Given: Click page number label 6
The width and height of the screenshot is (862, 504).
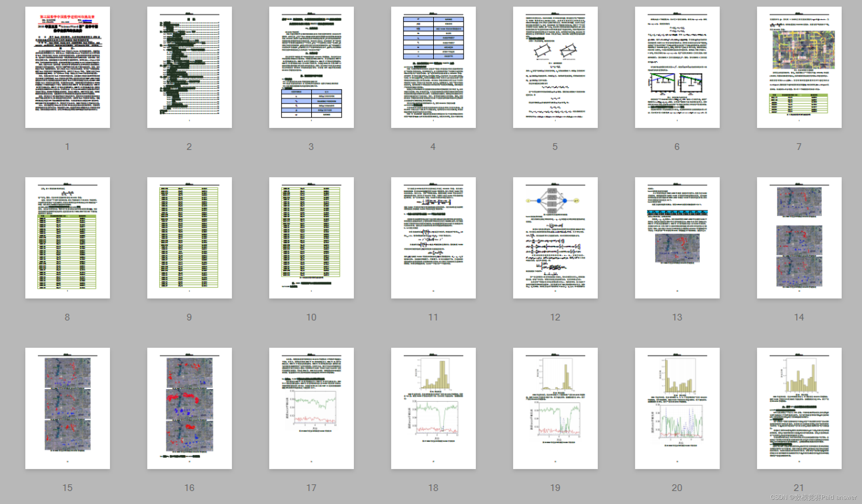Looking at the screenshot, I should click(x=677, y=147).
